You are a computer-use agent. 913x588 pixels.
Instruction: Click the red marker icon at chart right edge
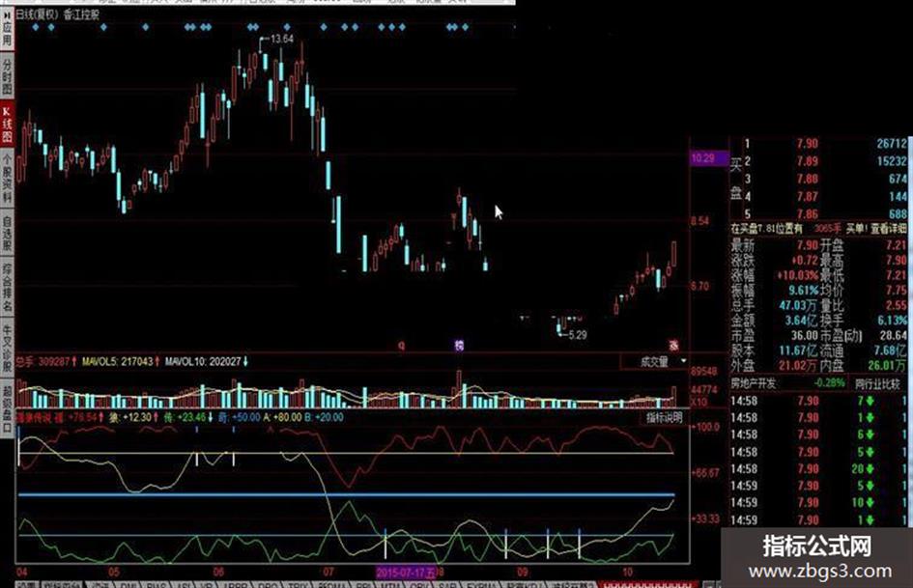tap(673, 346)
